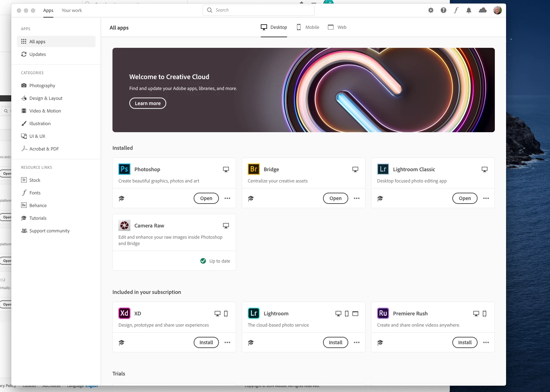
Task: Install XD
Action: coord(206,342)
